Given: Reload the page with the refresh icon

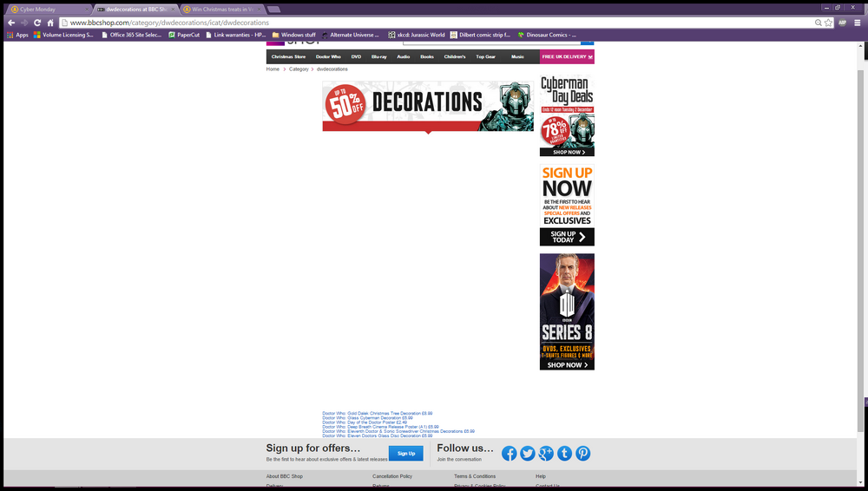Looking at the screenshot, I should pyautogui.click(x=37, y=23).
